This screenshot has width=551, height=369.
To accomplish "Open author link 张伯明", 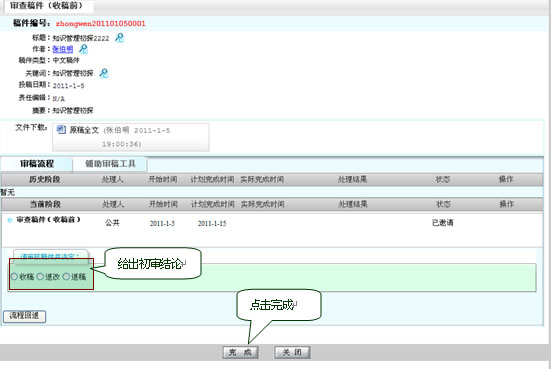I will [63, 49].
